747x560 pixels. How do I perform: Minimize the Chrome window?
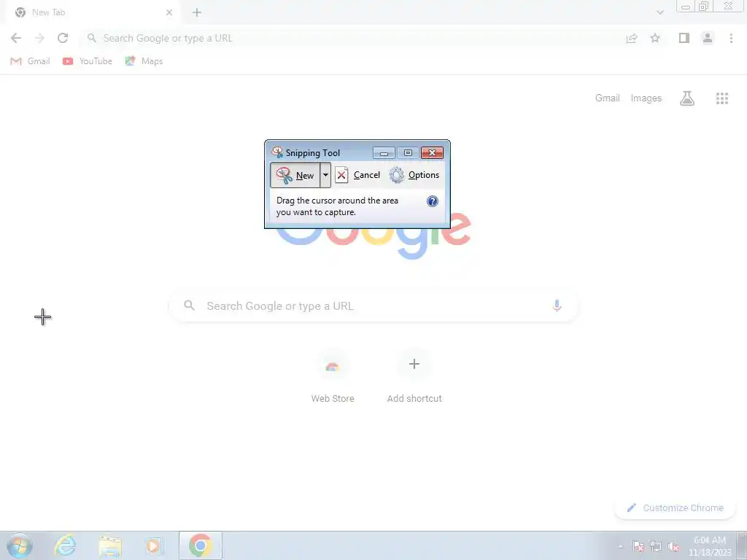pyautogui.click(x=686, y=7)
